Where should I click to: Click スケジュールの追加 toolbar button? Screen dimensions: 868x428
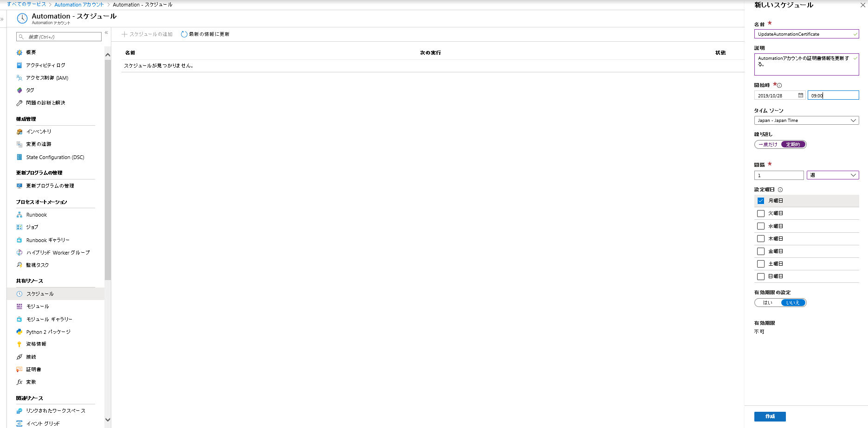[x=147, y=34]
